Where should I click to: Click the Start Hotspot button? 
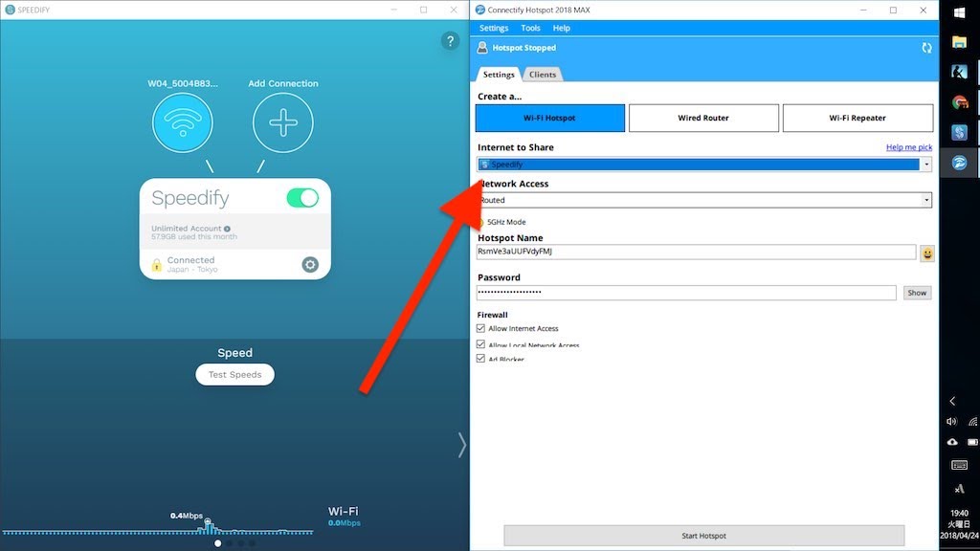(x=703, y=536)
